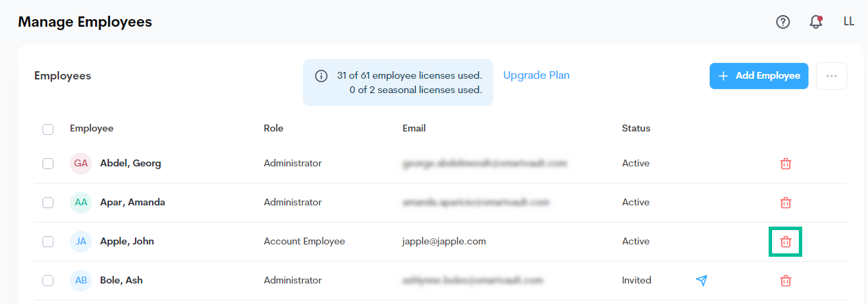Open the help question mark icon
Screen dimensions: 868x304
coord(783,22)
